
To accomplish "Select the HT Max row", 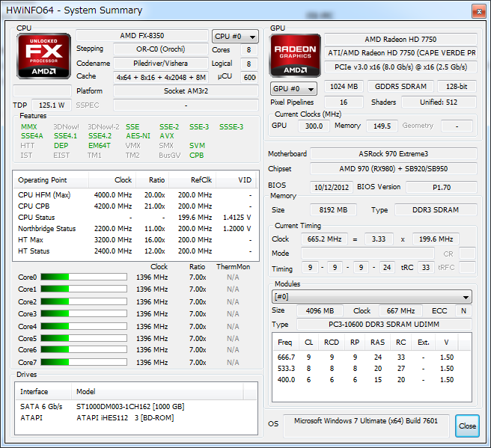I will tap(135, 240).
